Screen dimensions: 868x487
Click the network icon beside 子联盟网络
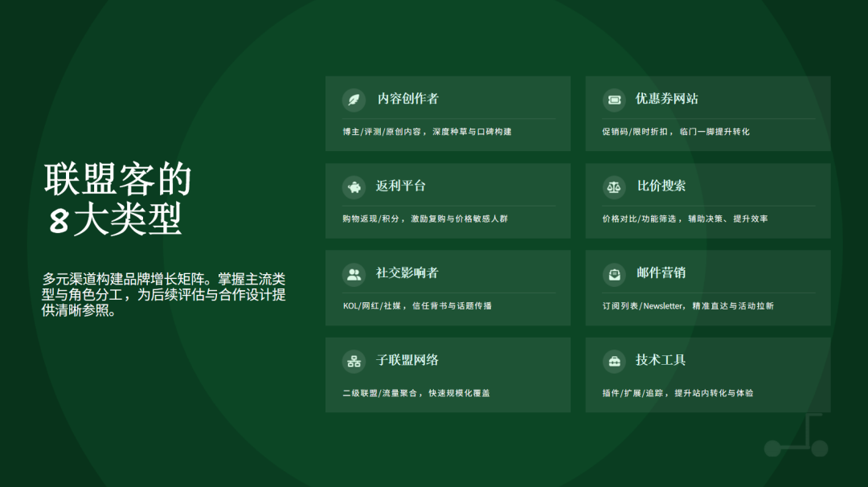click(x=354, y=362)
